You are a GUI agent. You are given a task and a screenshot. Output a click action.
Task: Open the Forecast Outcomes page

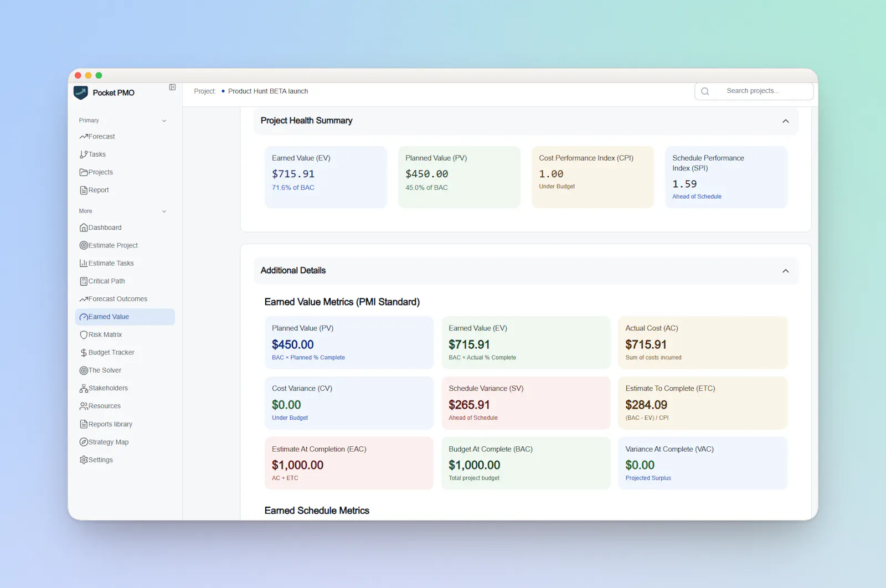click(x=125, y=299)
